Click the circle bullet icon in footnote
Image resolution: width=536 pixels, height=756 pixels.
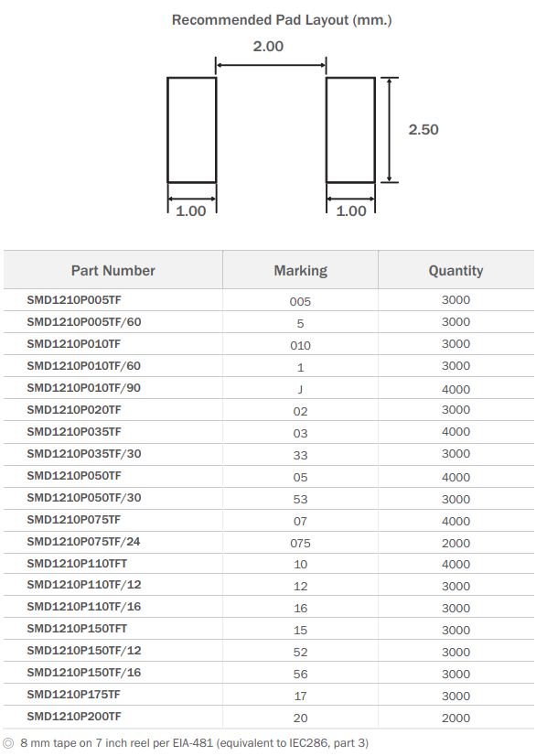coord(8,743)
